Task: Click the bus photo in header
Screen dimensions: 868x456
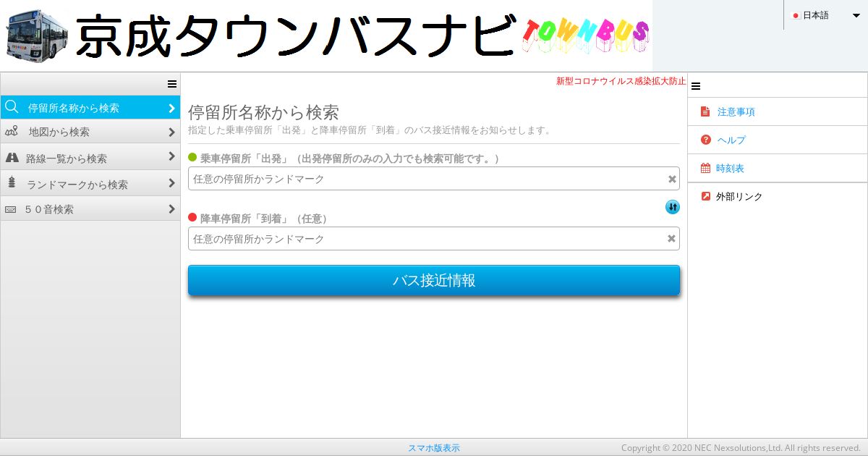Action: tap(37, 36)
